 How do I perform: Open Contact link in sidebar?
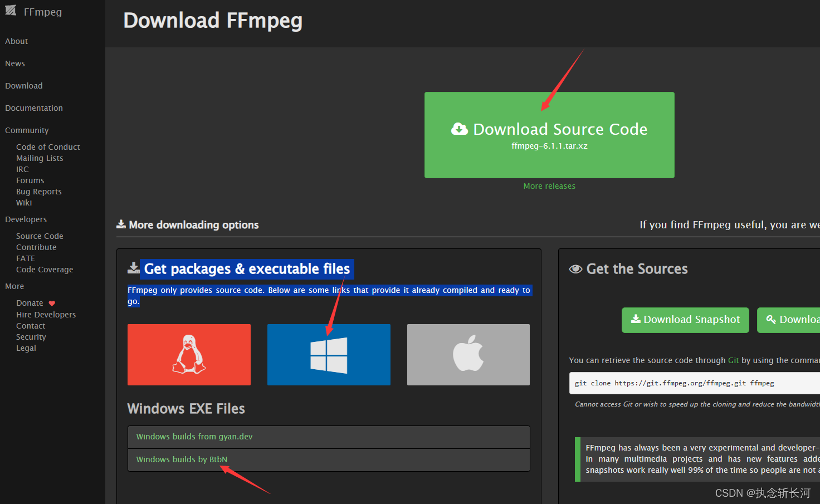tap(31, 326)
